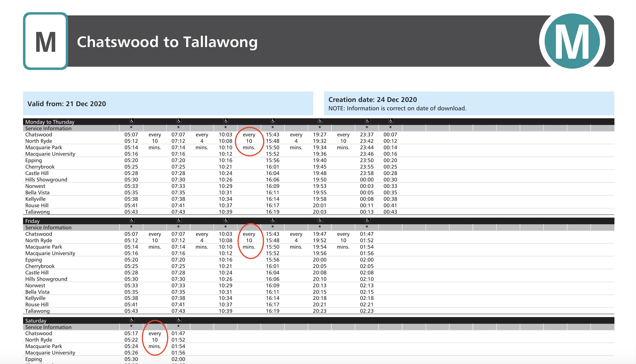Image resolution: width=636 pixels, height=364 pixels.
Task: Click 'Service Information' under Saturday
Action: click(x=48, y=327)
